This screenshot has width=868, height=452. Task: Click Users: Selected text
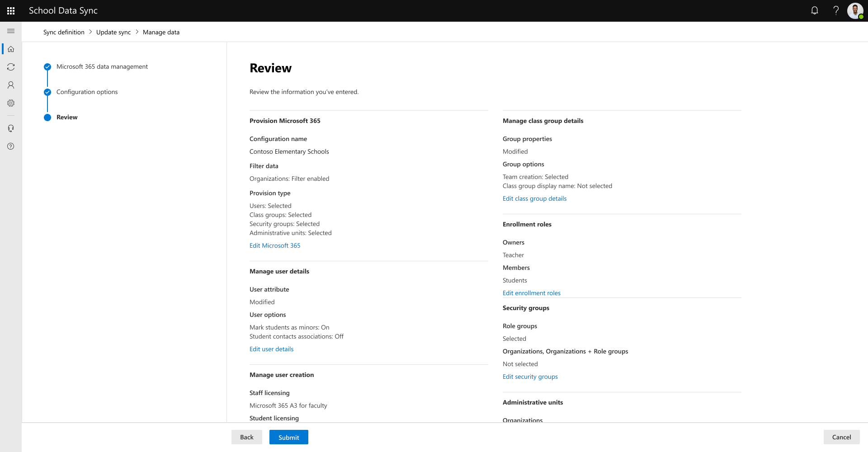point(270,206)
